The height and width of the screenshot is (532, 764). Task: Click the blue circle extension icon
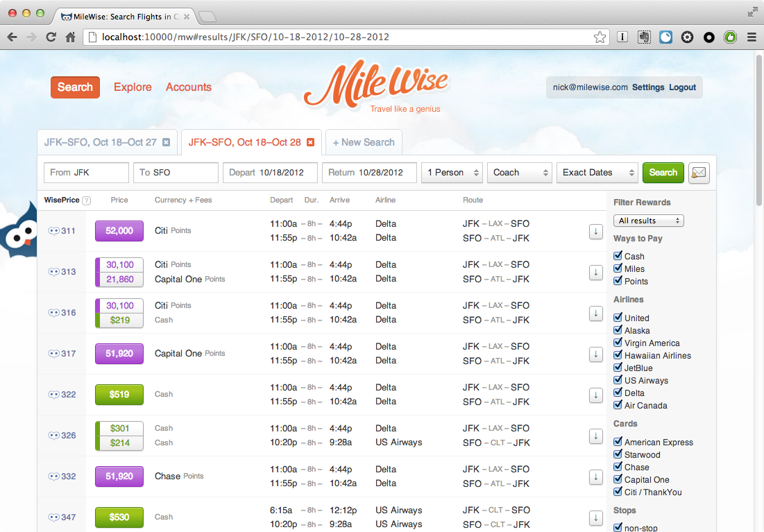pyautogui.click(x=665, y=37)
